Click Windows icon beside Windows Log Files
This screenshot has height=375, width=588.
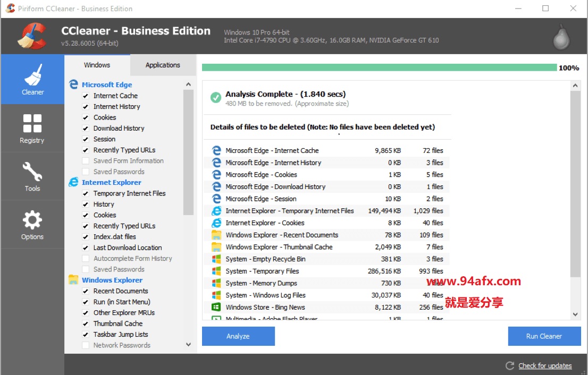[216, 295]
